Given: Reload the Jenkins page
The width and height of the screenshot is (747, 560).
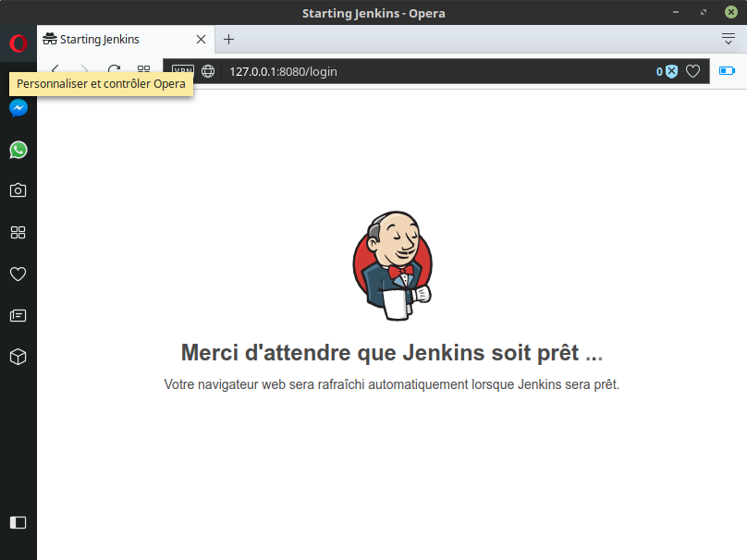Looking at the screenshot, I should pyautogui.click(x=114, y=70).
